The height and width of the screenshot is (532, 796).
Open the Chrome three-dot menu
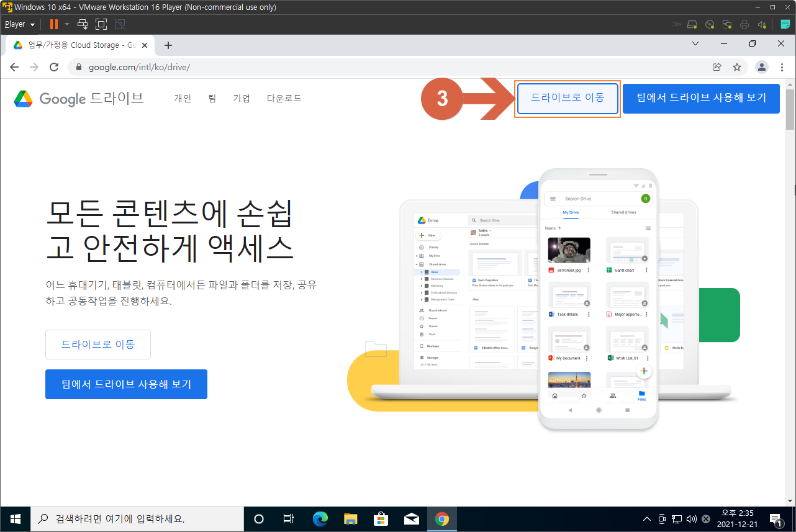(782, 67)
